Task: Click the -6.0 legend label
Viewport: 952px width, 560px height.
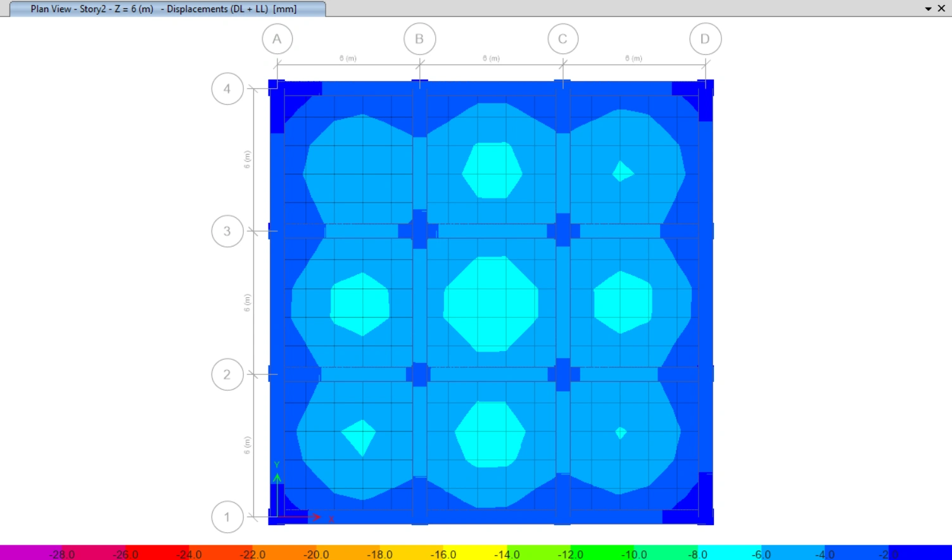Action: (761, 554)
